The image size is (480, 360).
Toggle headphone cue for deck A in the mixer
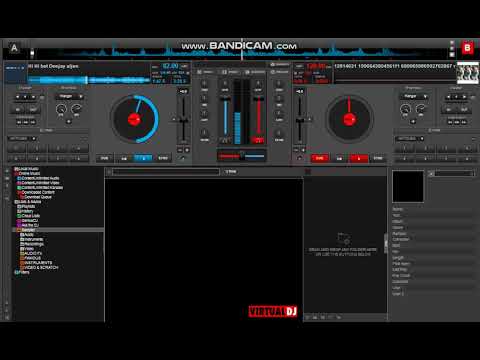coord(225,140)
